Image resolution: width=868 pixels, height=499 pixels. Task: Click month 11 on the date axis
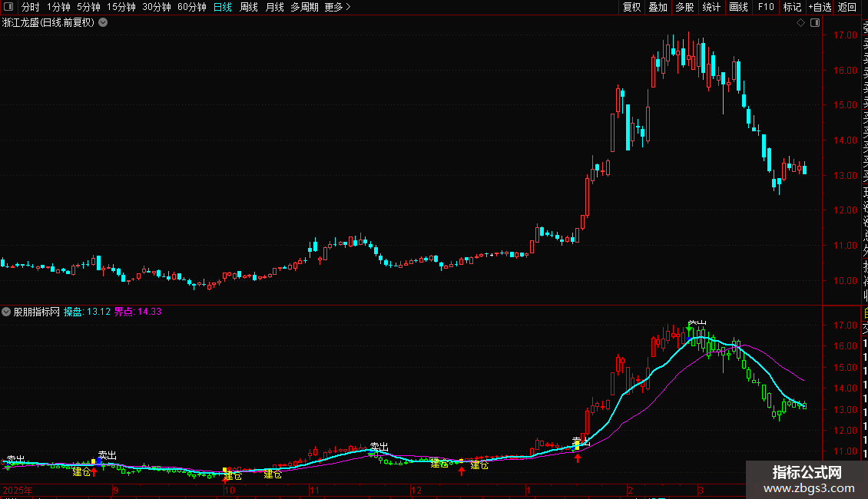314,491
